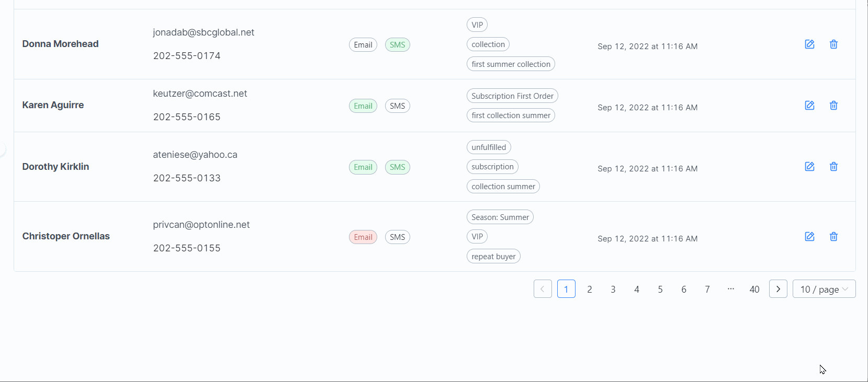The width and height of the screenshot is (868, 382).
Task: Delete Karen Aguirre's contact
Action: tap(833, 106)
